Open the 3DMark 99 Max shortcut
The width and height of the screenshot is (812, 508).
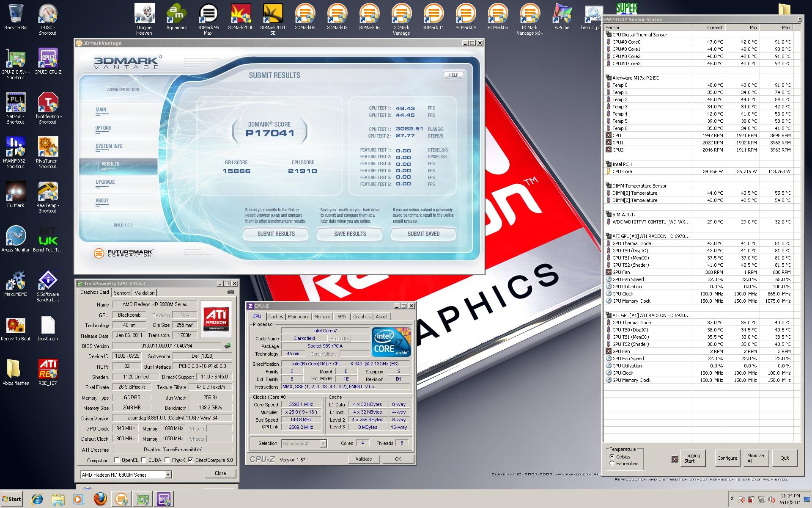(x=208, y=19)
